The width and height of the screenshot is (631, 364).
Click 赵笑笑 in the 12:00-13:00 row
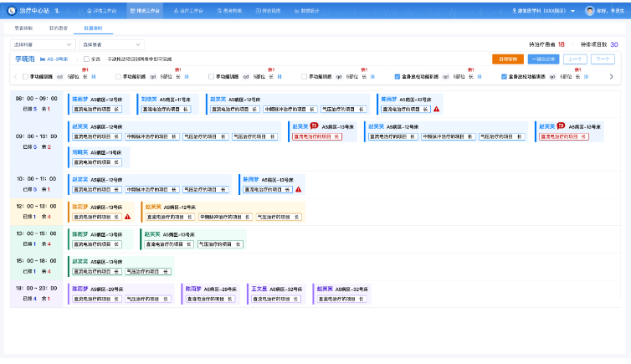coord(153,207)
